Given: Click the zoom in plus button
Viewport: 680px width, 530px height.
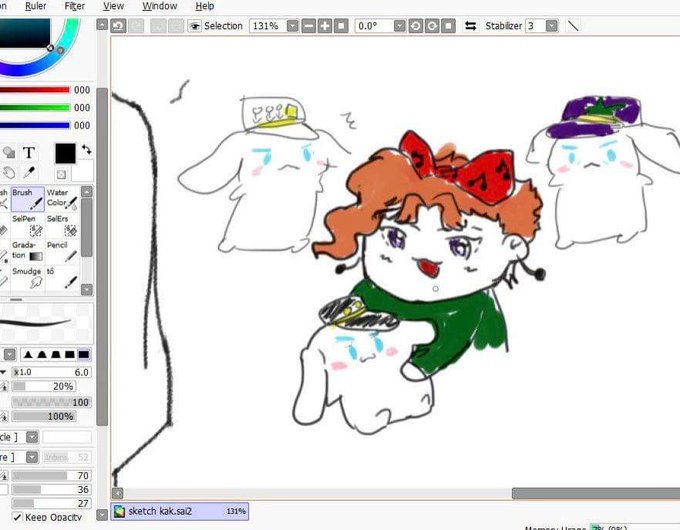Looking at the screenshot, I should tap(325, 26).
